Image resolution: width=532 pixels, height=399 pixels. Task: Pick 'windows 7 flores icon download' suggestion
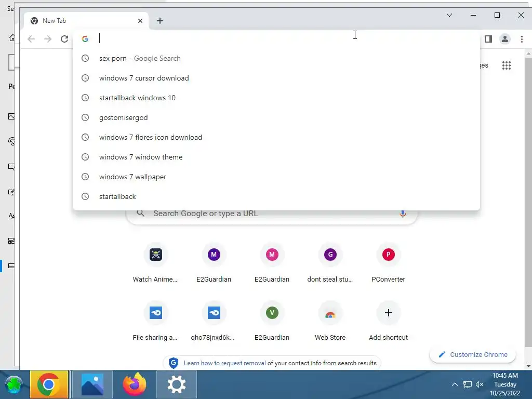point(276,137)
